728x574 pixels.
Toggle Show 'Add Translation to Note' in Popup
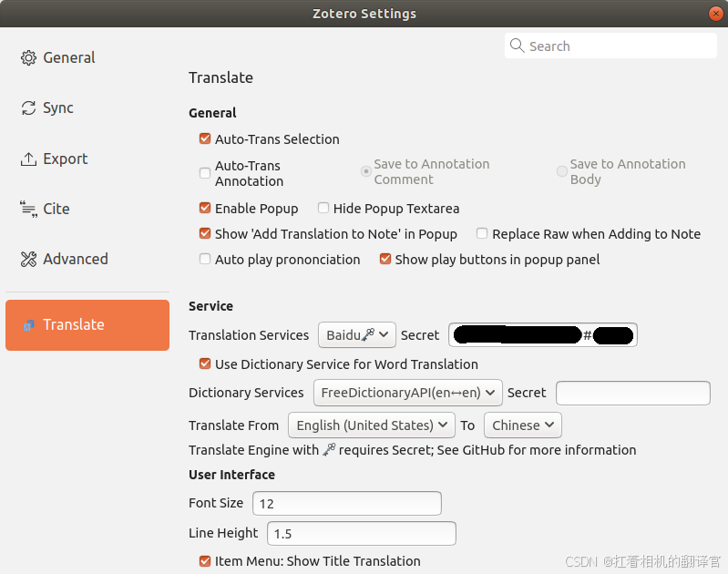(205, 233)
